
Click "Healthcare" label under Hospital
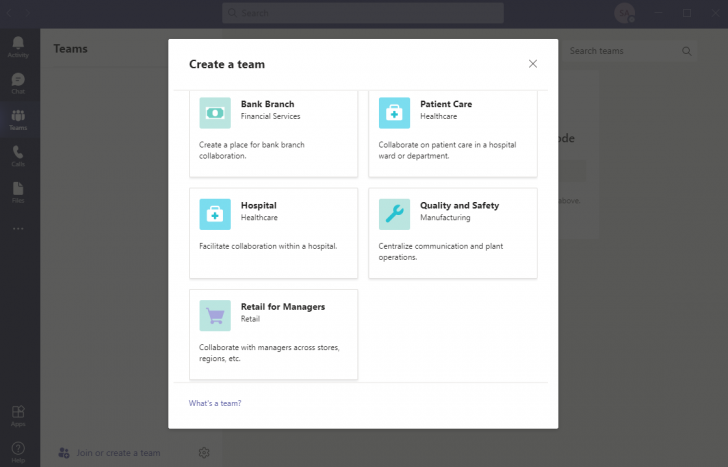[x=259, y=217]
